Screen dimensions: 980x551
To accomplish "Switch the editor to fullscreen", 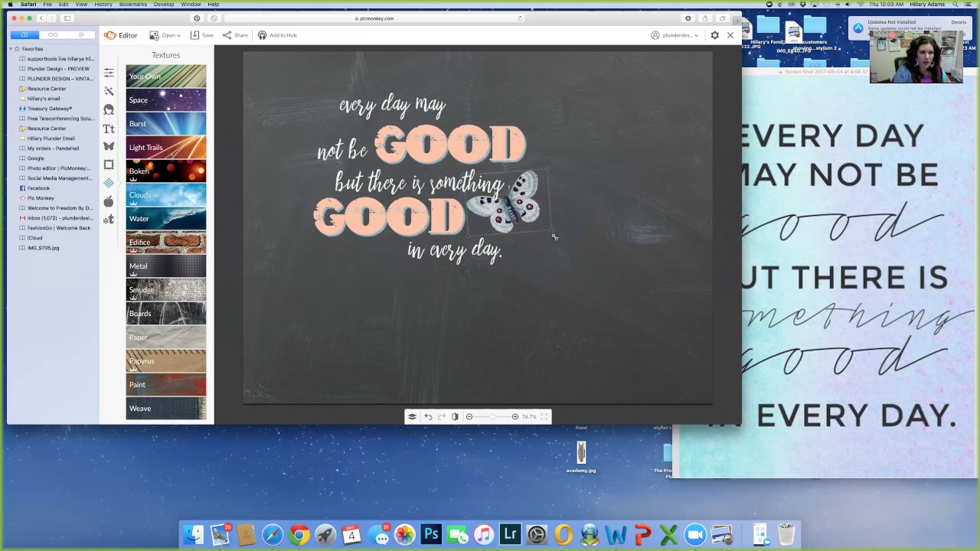I will tap(544, 416).
